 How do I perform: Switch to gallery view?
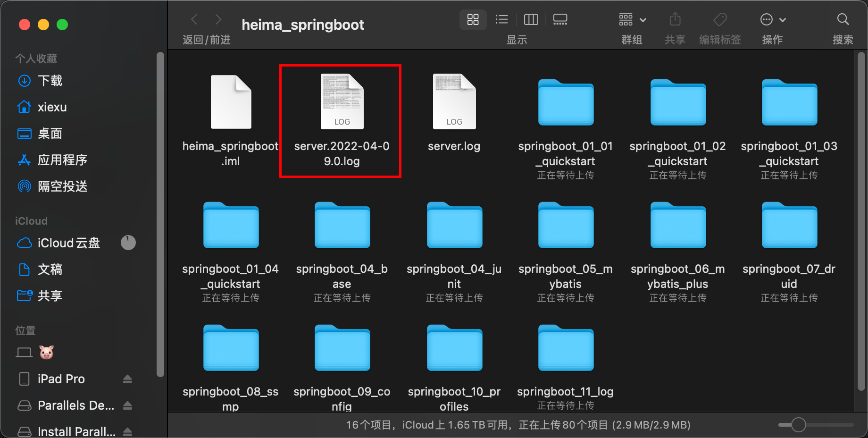[560, 19]
